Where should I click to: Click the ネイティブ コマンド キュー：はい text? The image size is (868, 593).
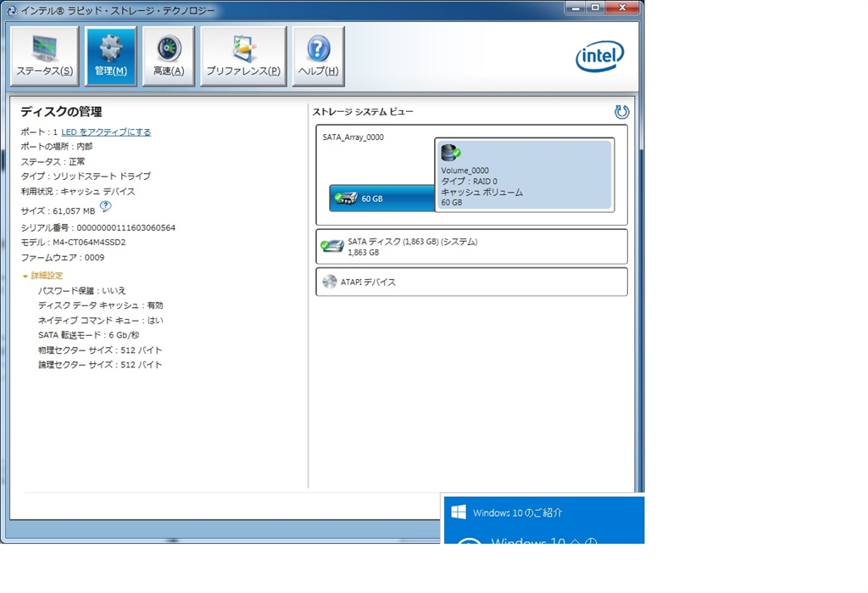click(101, 321)
